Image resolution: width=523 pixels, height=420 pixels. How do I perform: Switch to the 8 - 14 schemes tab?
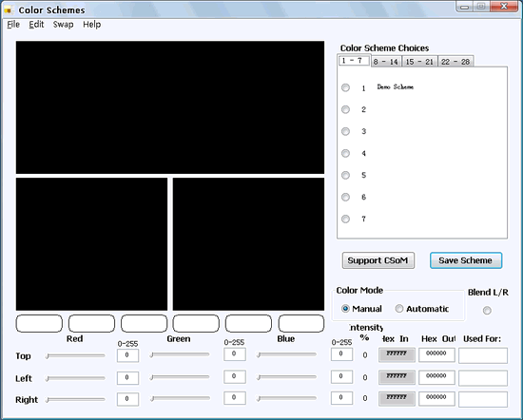click(386, 62)
